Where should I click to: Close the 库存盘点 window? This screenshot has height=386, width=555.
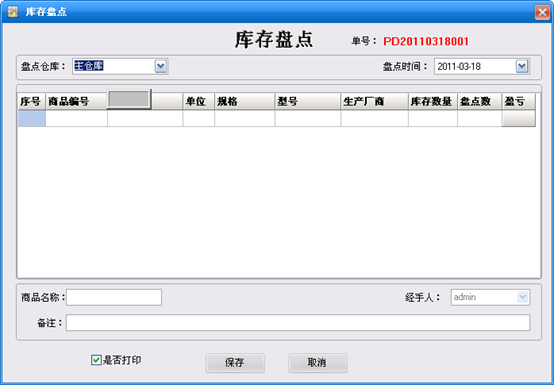[x=542, y=13]
